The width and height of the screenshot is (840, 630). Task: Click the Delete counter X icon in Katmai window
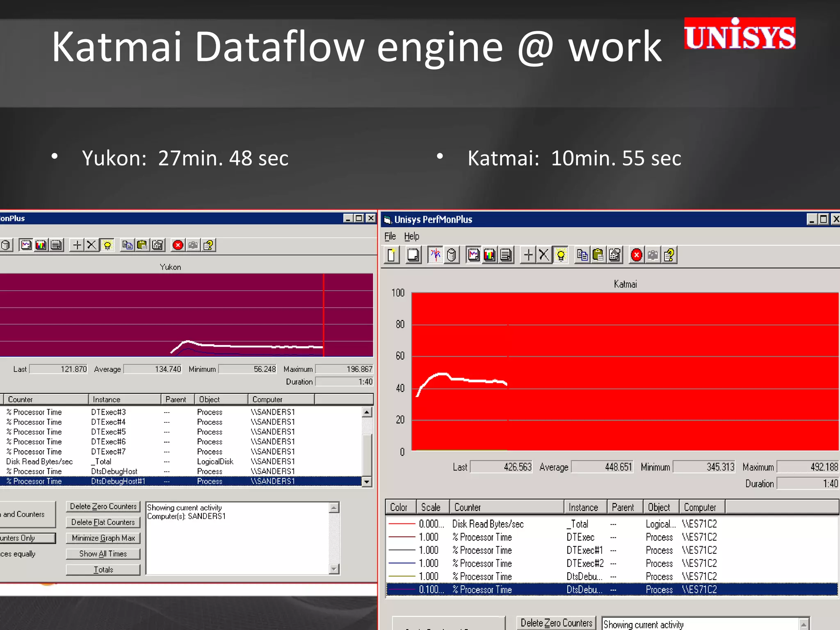coord(544,255)
